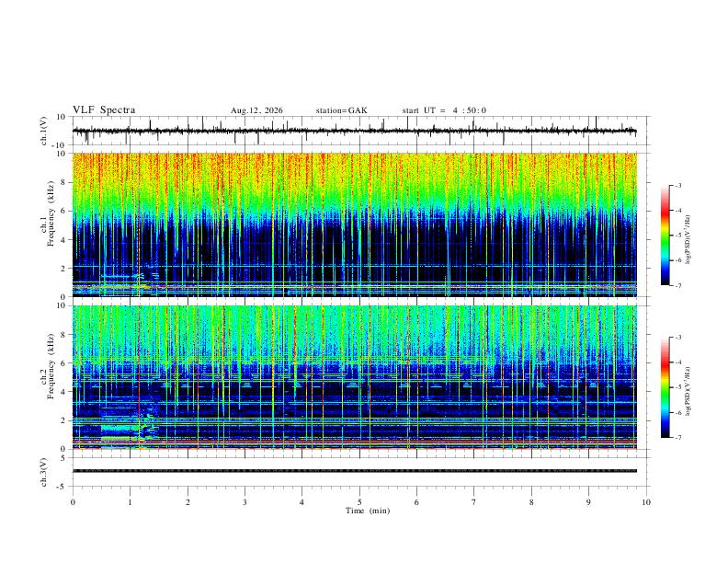Click the 1 minute tick on time axis
728x563 pixels.
(x=130, y=502)
